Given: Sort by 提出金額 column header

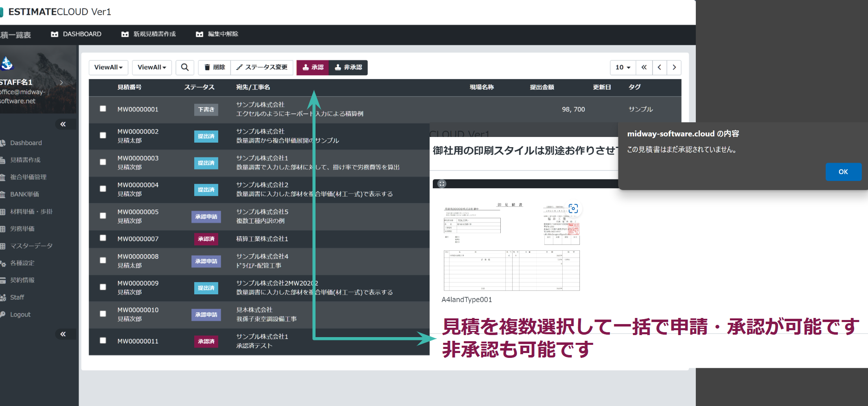Looking at the screenshot, I should 542,87.
